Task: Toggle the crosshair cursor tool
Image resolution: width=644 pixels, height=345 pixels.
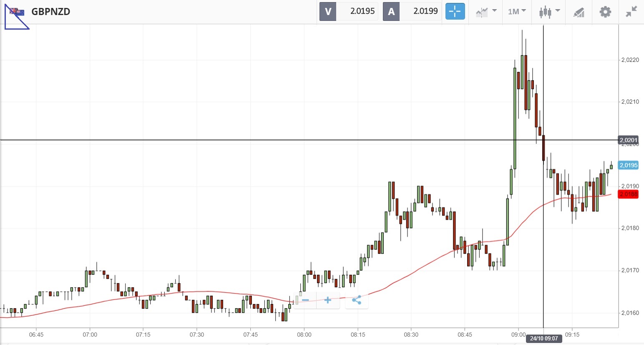Action: (455, 11)
